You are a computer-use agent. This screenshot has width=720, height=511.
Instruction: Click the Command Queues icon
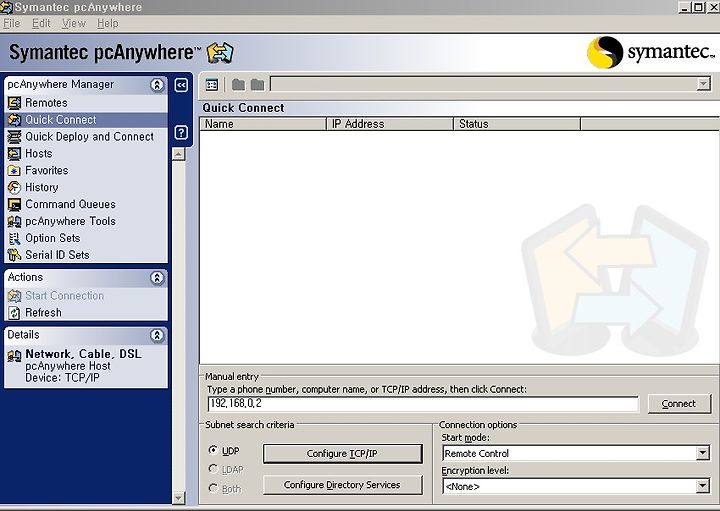pos(14,204)
